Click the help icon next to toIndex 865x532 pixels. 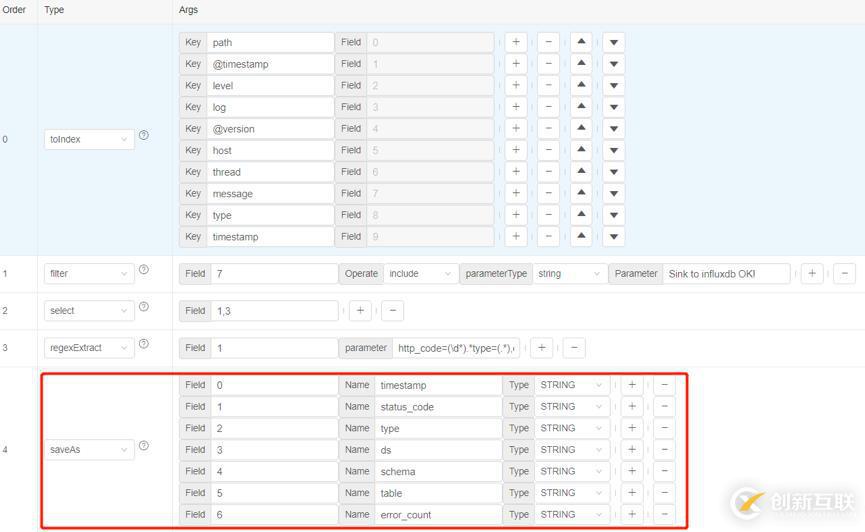[144, 135]
